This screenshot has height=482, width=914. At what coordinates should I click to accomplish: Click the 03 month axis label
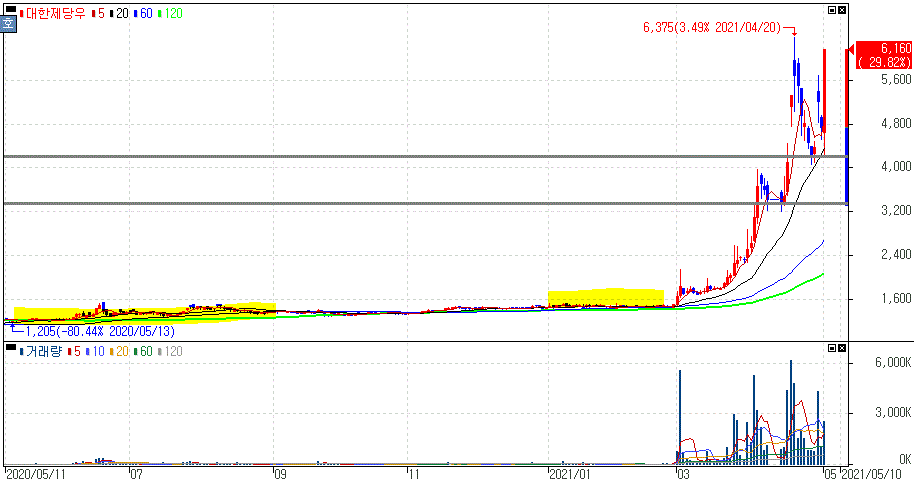(683, 474)
